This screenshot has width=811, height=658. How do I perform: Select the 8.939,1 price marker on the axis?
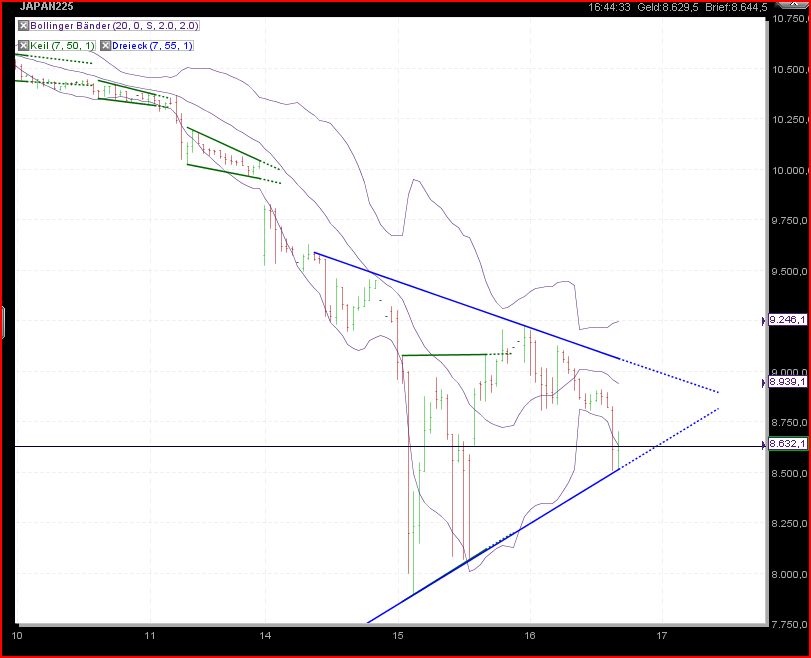[x=787, y=382]
